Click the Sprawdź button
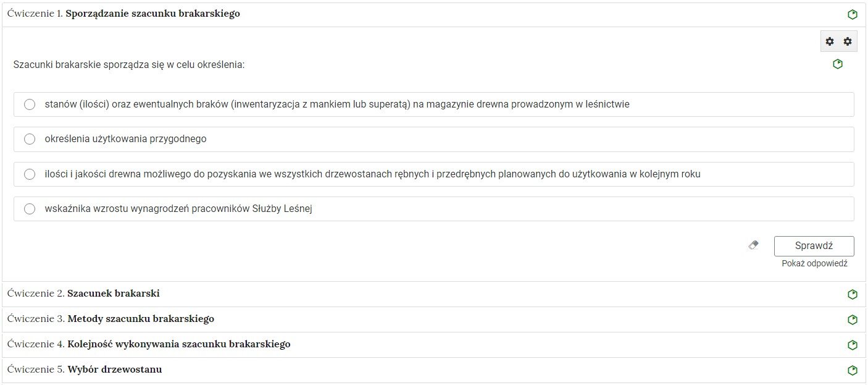This screenshot has width=868, height=385. [x=814, y=246]
